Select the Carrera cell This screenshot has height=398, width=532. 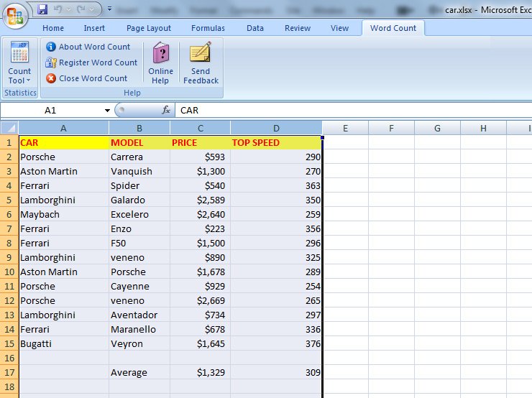click(139, 157)
